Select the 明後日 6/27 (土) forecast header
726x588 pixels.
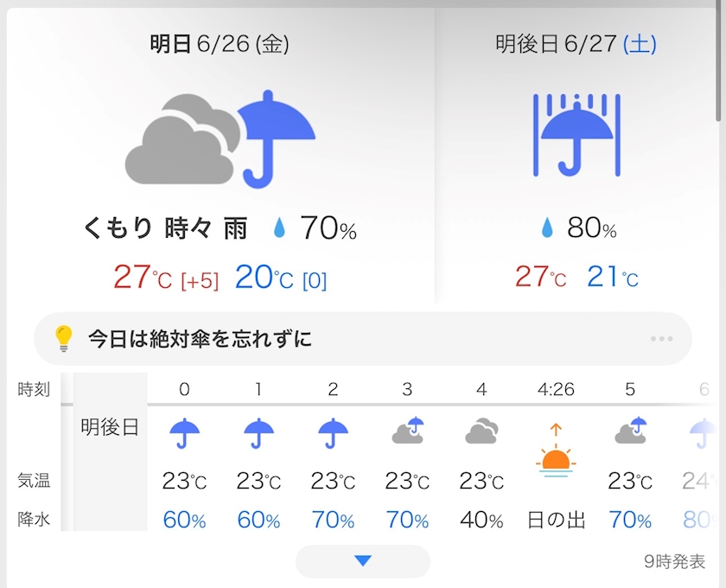tap(576, 44)
